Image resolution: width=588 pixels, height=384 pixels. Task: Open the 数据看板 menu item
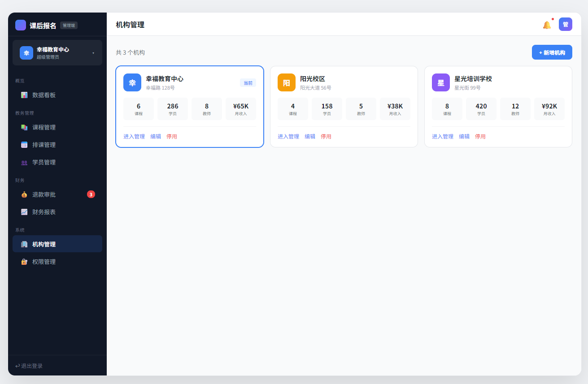click(57, 95)
